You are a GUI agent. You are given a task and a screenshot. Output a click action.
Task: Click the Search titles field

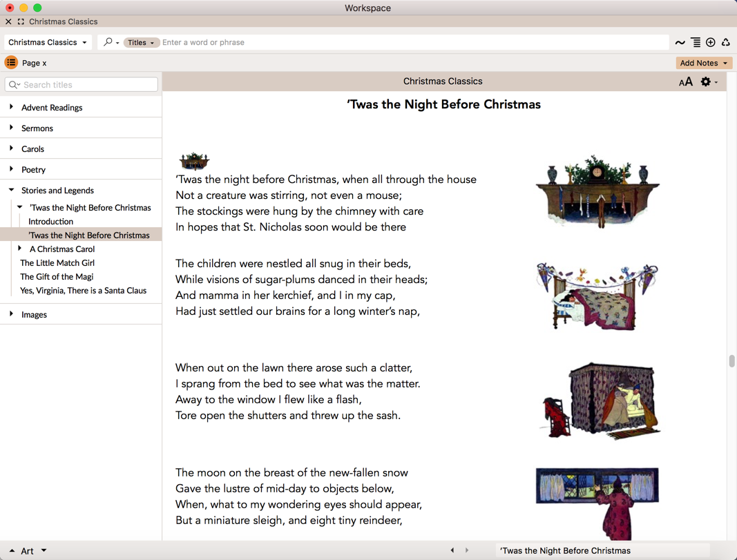coord(82,84)
